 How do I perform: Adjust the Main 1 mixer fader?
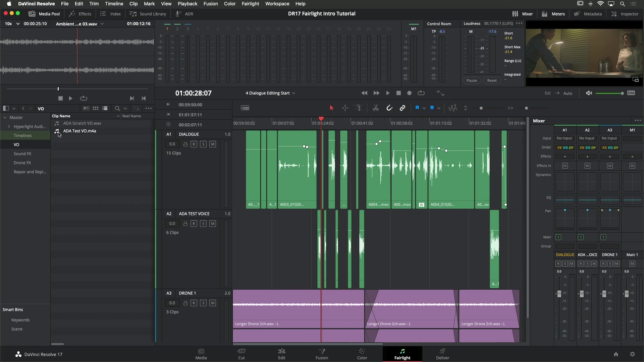626,294
